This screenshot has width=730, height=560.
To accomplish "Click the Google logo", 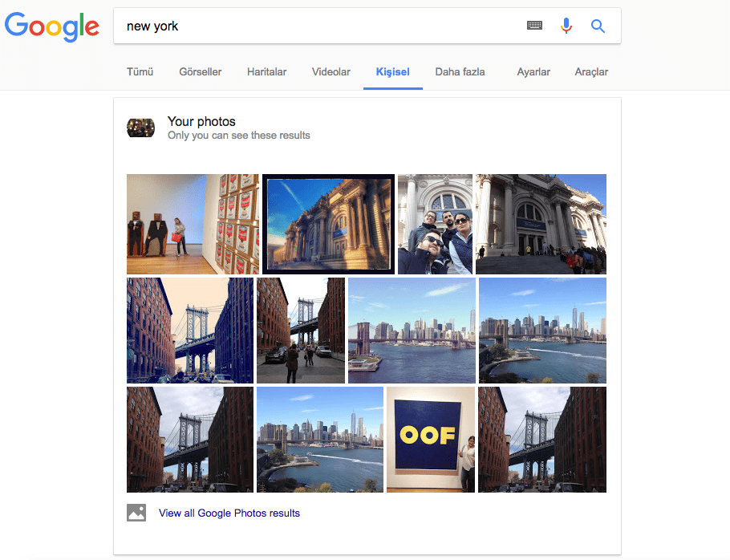I will click(52, 26).
